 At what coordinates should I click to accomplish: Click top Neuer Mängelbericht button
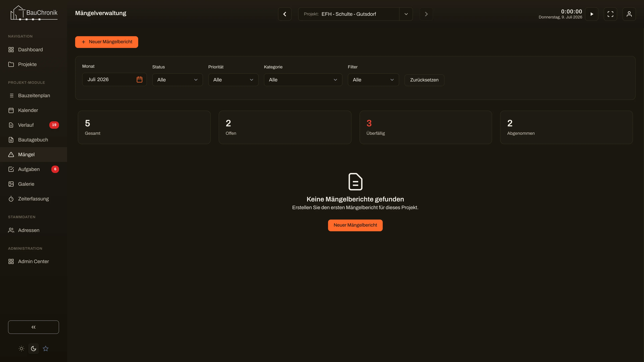click(106, 42)
